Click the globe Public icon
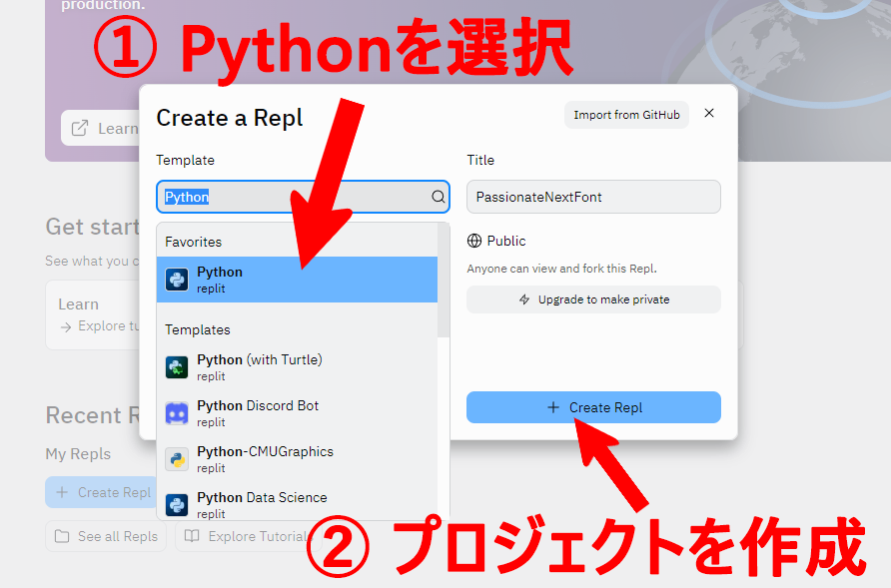The width and height of the screenshot is (891, 588). (x=473, y=241)
